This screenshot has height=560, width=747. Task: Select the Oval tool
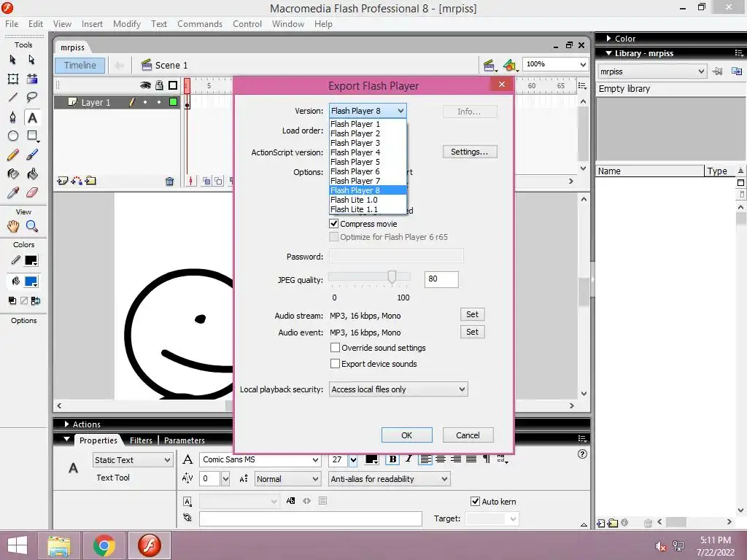coord(13,136)
